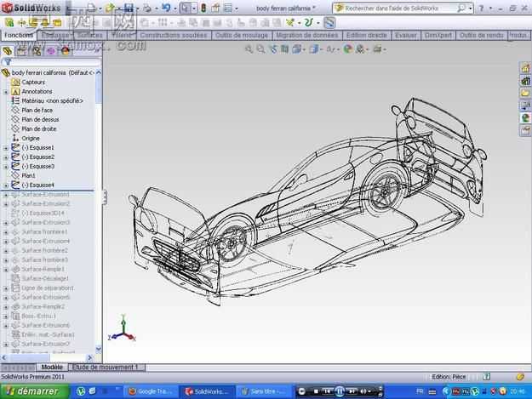Screen dimensions: 532x399
Task: Switch to SolidWorks taskbar button
Action: point(207,391)
